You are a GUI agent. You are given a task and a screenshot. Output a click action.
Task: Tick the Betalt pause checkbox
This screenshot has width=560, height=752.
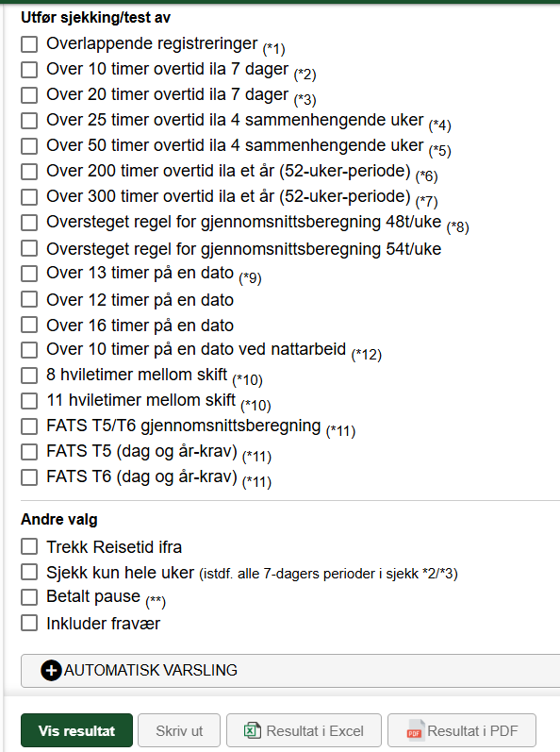29,597
